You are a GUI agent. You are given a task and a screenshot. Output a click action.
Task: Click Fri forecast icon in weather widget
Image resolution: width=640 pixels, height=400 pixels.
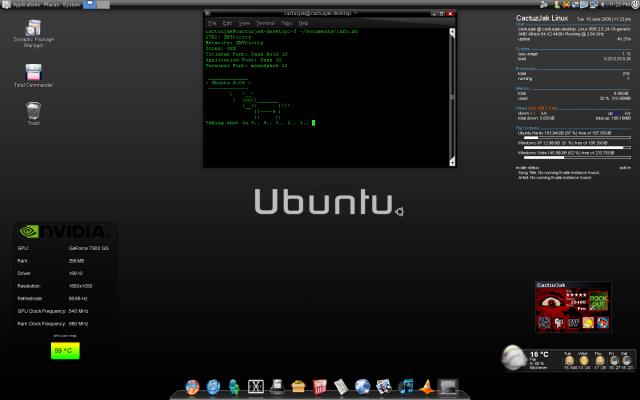614,360
